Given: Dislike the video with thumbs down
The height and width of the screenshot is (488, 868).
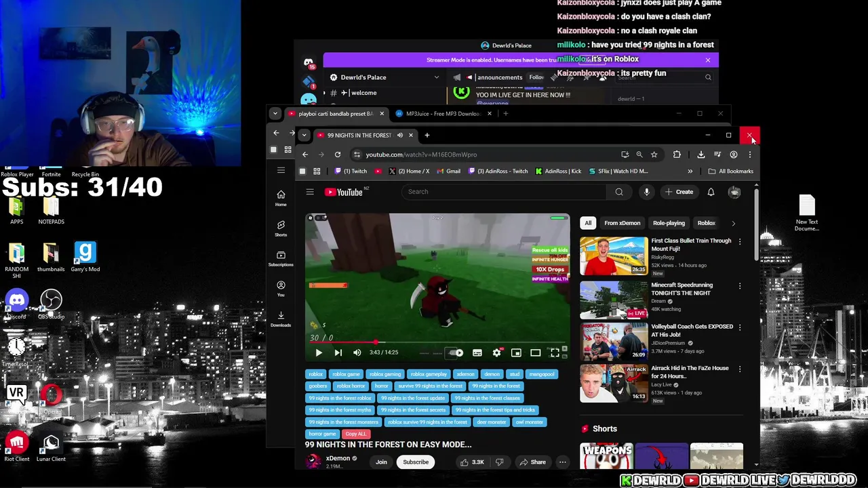Looking at the screenshot, I should click(500, 462).
